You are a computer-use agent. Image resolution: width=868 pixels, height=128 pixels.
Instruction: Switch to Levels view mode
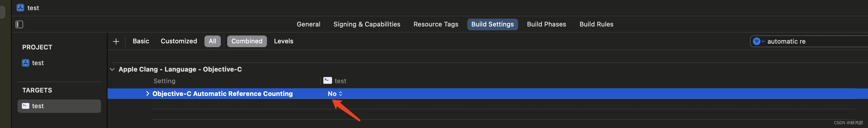coord(283,41)
